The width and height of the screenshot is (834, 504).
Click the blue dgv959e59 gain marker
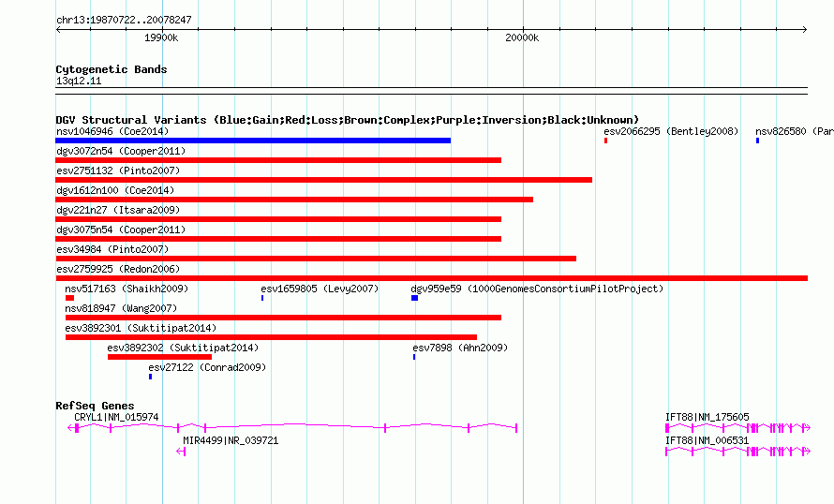414,298
